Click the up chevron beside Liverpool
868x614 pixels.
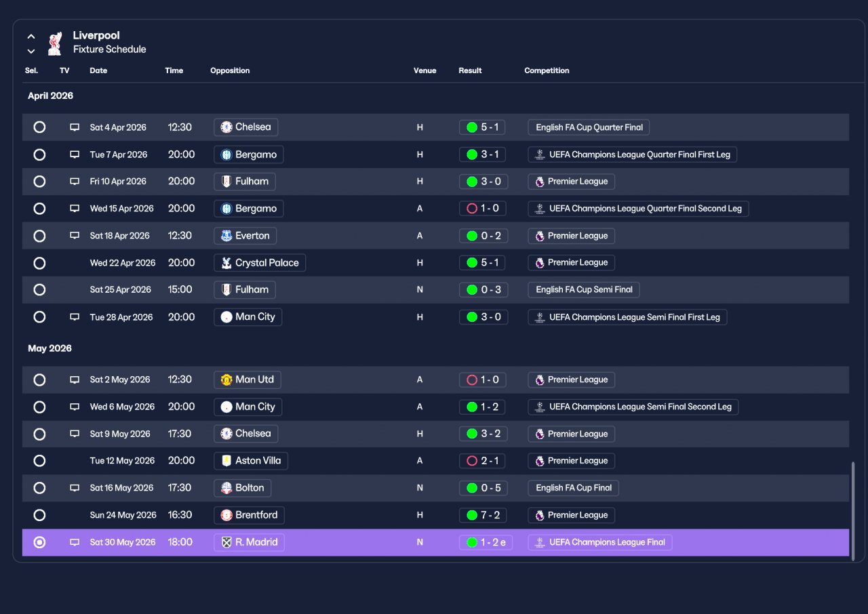(31, 37)
